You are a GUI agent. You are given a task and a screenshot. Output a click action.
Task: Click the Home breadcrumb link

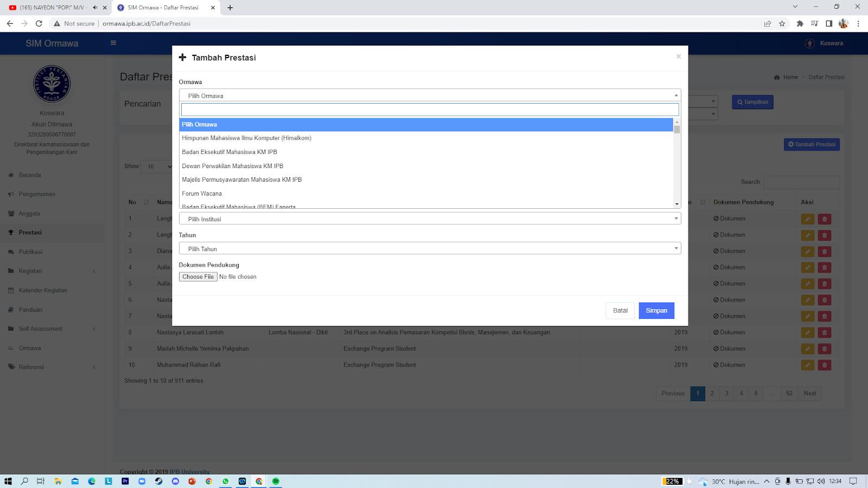790,77
